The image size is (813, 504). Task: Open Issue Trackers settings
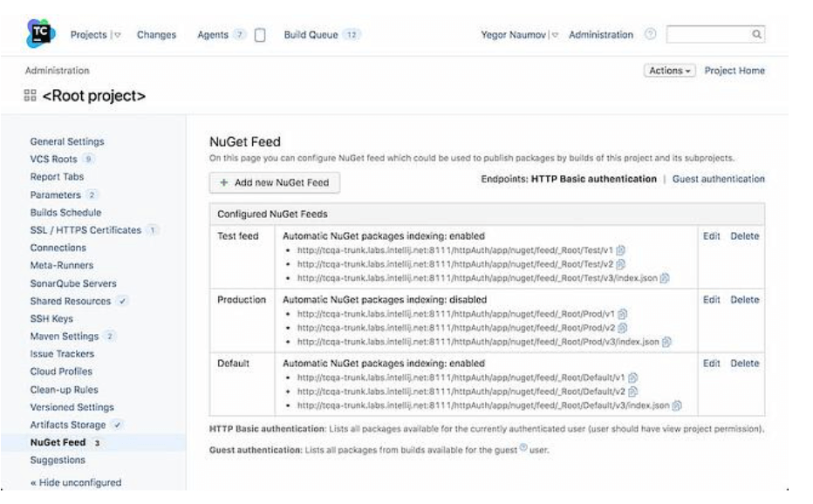(x=62, y=354)
